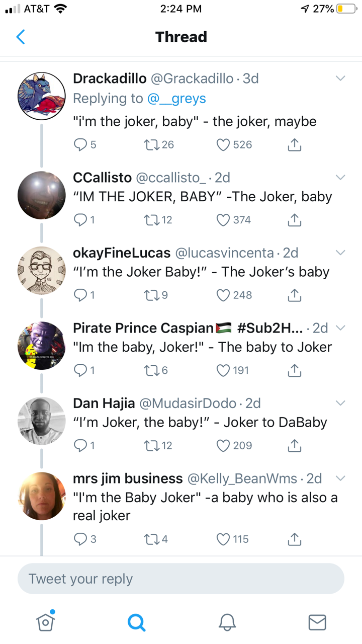Retweet Pirate Prince Caspian's tweet

point(150,370)
